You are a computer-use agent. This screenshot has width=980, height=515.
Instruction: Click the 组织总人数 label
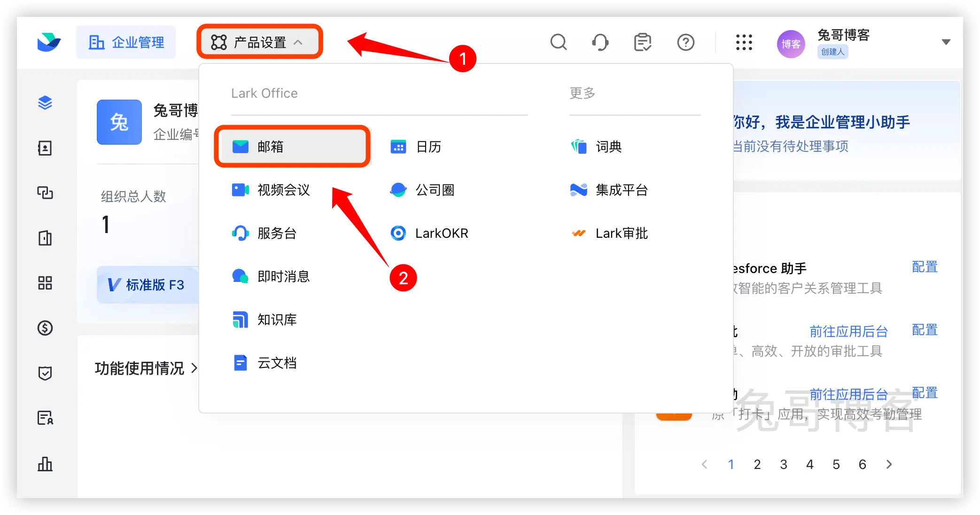pyautogui.click(x=133, y=196)
